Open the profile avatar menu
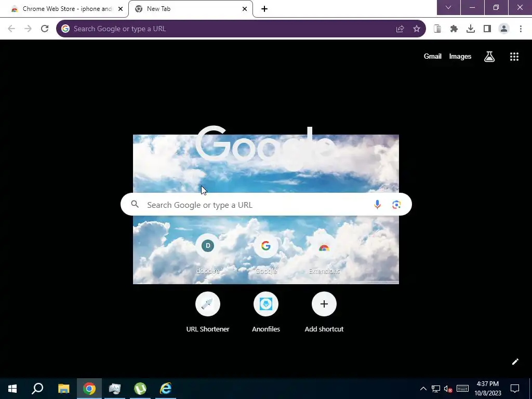The height and width of the screenshot is (399, 532). (x=504, y=29)
